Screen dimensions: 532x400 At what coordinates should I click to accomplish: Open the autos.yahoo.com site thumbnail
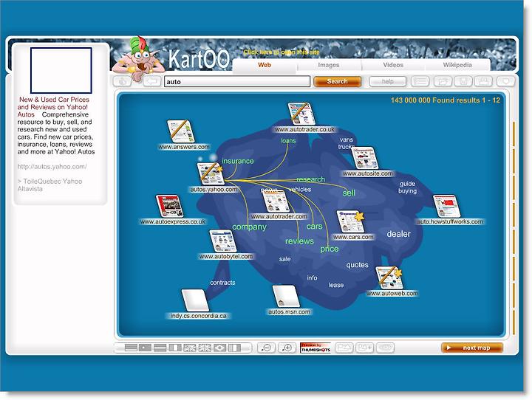pyautogui.click(x=210, y=173)
